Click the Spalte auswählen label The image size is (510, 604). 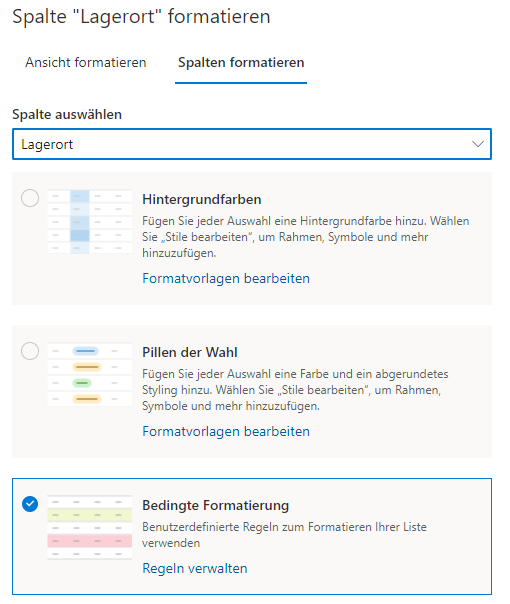point(67,114)
